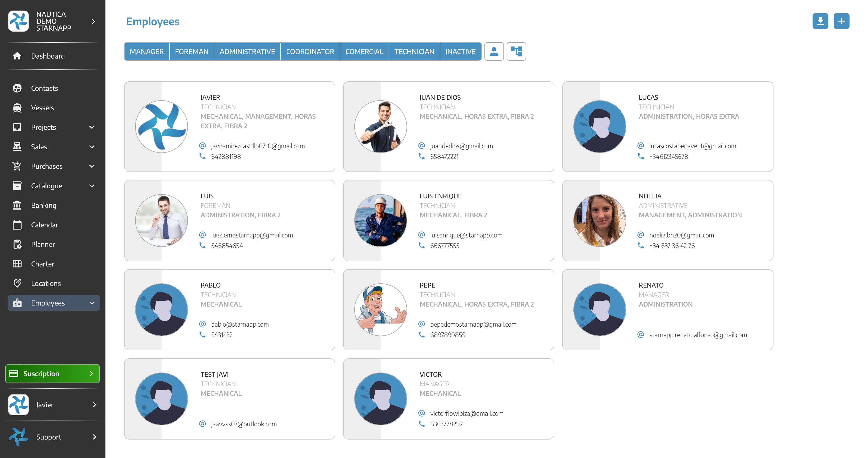This screenshot has height=458, width=868.
Task: Click the Employees badge icon
Action: (x=17, y=303)
